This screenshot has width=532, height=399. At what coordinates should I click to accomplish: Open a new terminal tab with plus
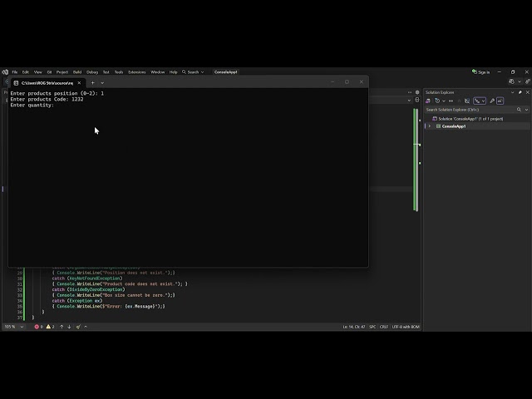point(92,83)
